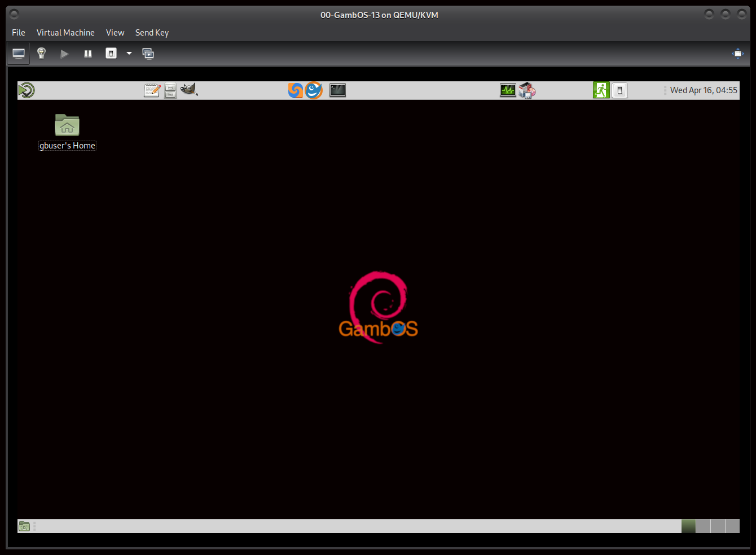
Task: Open the Virtual Machine menu
Action: tap(65, 33)
